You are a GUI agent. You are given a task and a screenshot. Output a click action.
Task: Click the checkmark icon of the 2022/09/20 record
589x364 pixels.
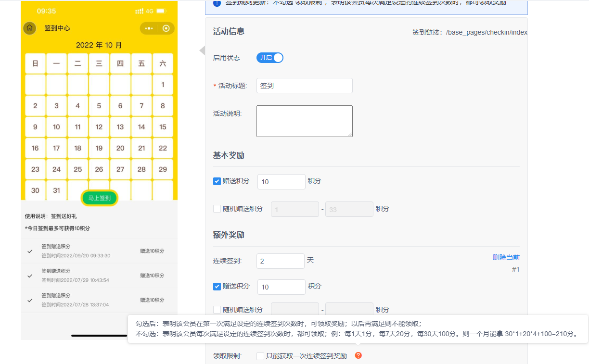tap(30, 251)
